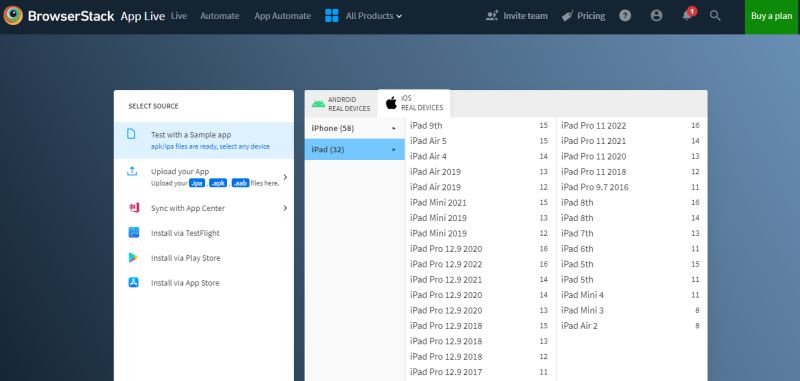Select iPad Mini 2021 device
Image resolution: width=800 pixels, height=381 pixels.
(479, 202)
